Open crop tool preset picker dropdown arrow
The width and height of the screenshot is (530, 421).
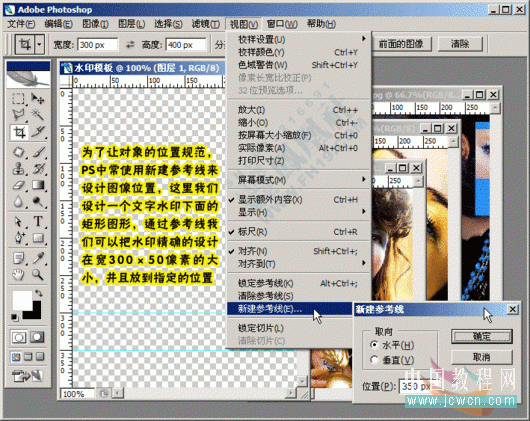(40, 44)
